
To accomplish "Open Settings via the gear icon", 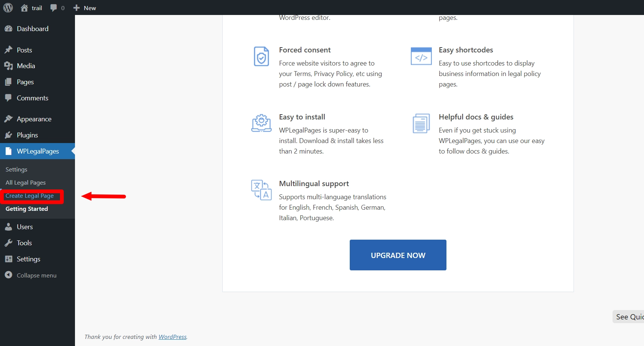I will pyautogui.click(x=9, y=259).
